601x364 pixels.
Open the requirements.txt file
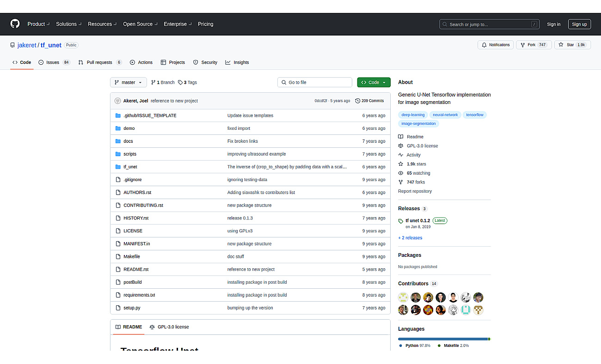pos(139,295)
